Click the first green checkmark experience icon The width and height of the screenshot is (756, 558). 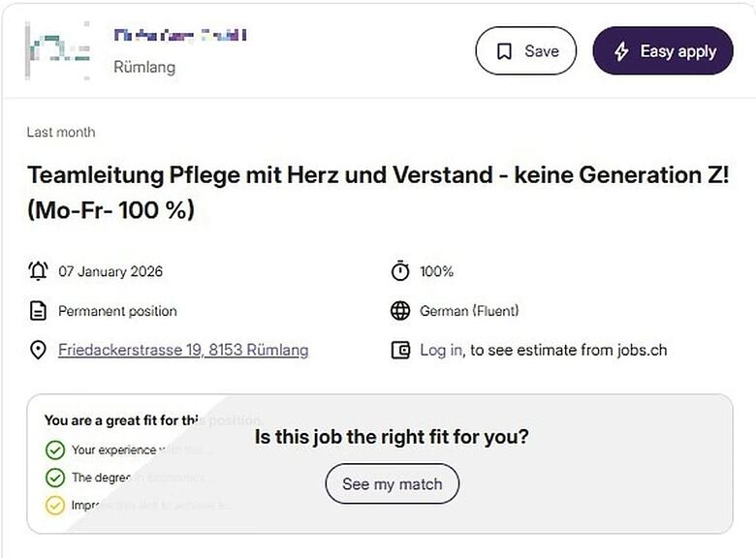click(55, 449)
